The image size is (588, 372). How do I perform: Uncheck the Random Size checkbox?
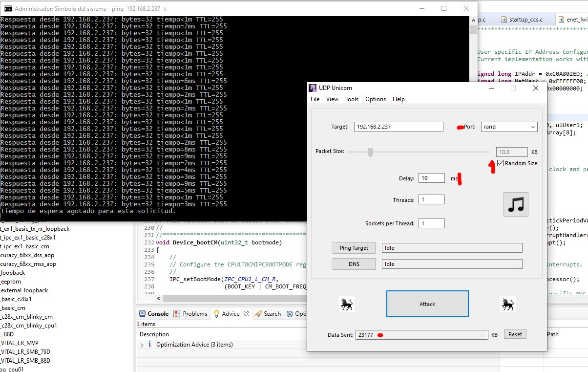click(500, 163)
